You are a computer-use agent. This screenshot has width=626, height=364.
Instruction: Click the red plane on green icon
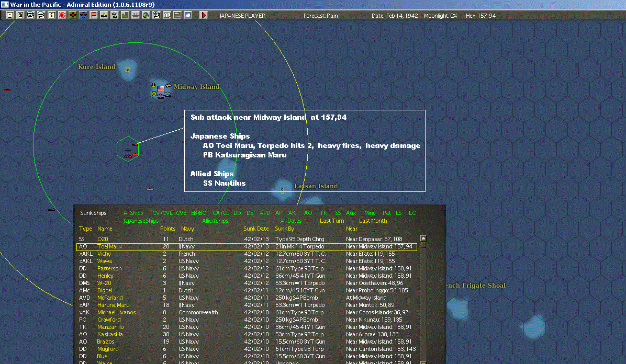[x=73, y=15]
